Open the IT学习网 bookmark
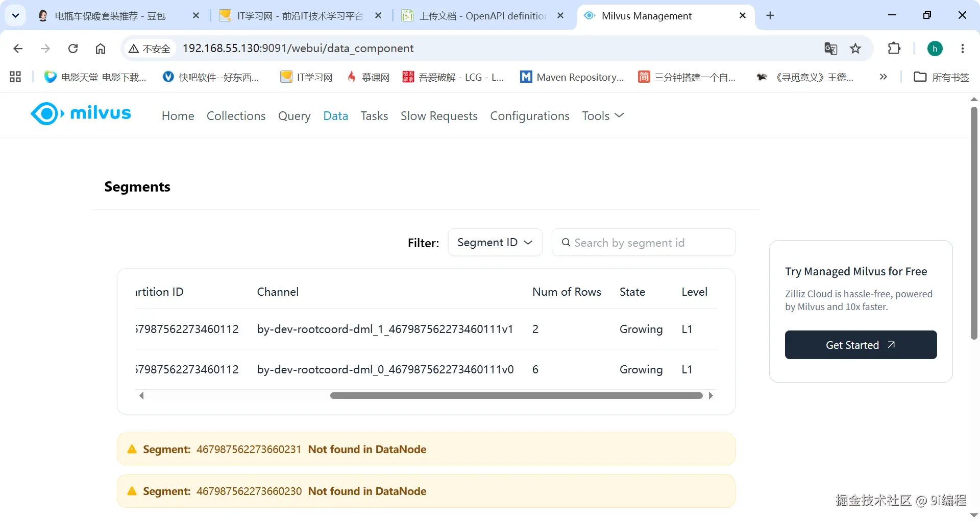This screenshot has width=980, height=521. pyautogui.click(x=306, y=77)
